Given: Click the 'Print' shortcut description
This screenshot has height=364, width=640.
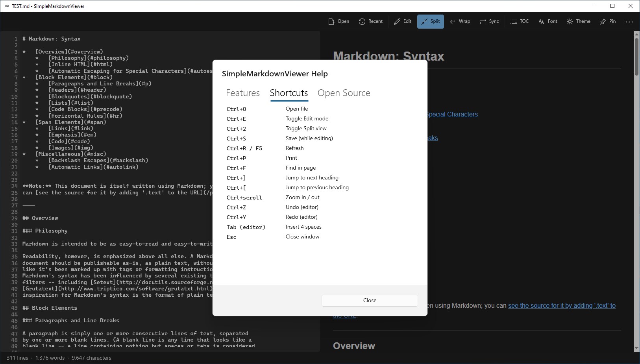Looking at the screenshot, I should click(x=291, y=158).
